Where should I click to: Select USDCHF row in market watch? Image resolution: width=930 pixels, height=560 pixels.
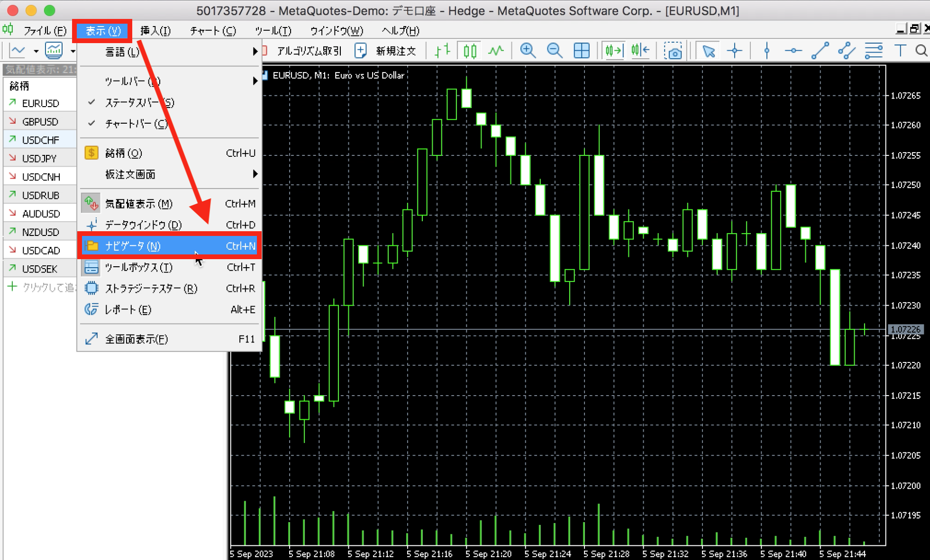(40, 140)
